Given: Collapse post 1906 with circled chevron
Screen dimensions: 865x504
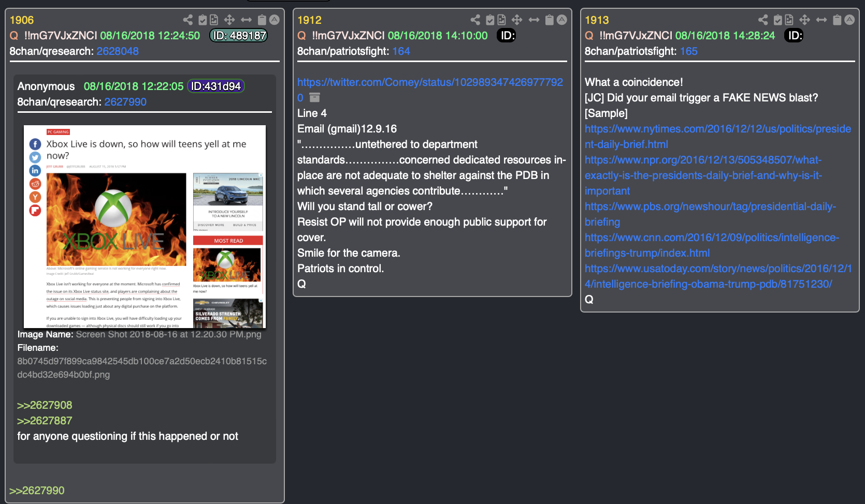Looking at the screenshot, I should pos(275,20).
